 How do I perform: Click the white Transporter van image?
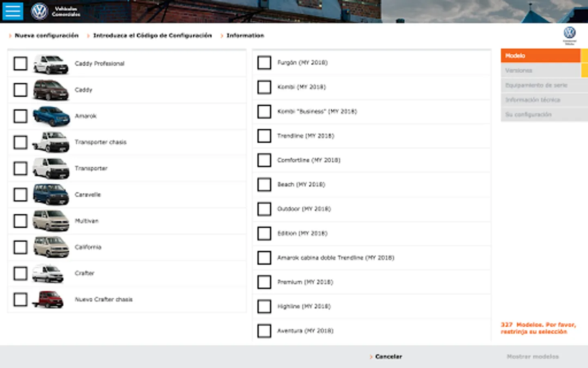51,168
